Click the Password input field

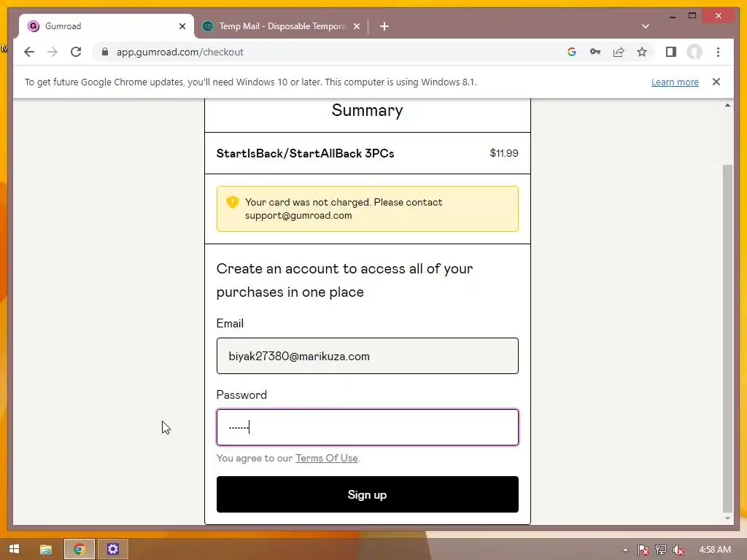[368, 427]
